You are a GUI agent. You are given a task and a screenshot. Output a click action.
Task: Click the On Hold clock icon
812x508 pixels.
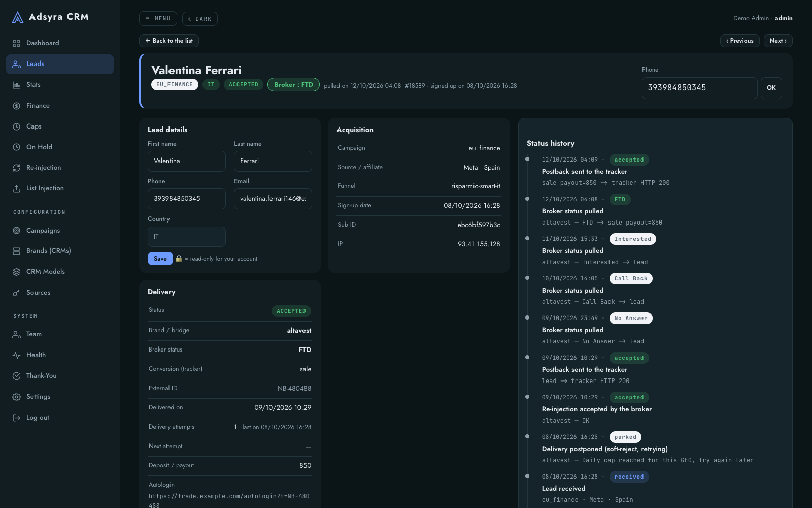17,147
